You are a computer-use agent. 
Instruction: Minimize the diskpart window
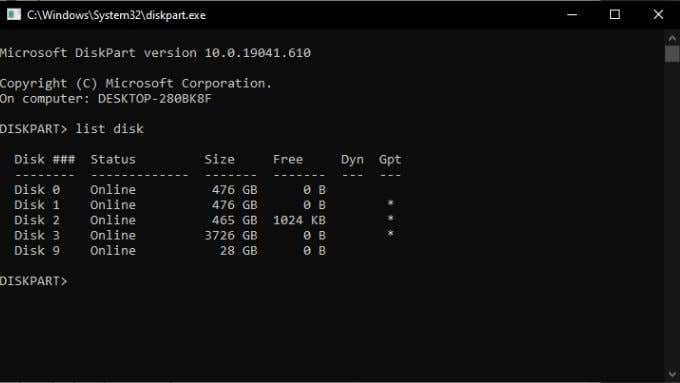point(572,15)
